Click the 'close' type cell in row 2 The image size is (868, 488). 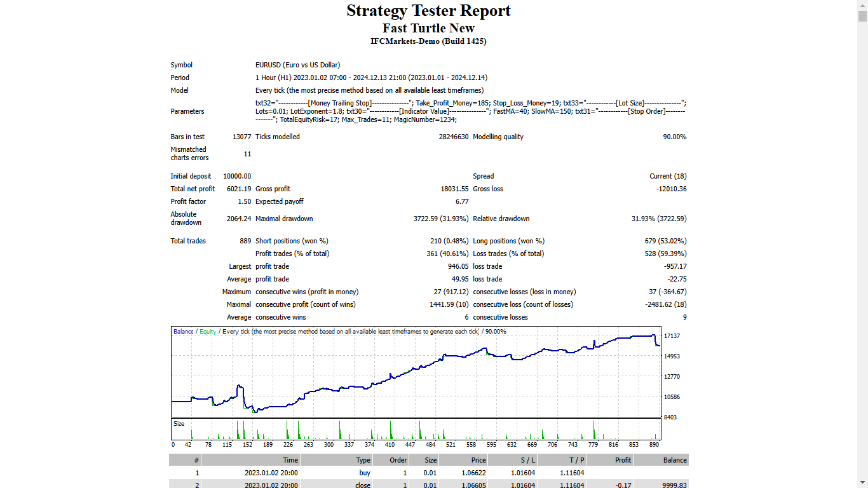[362, 485]
